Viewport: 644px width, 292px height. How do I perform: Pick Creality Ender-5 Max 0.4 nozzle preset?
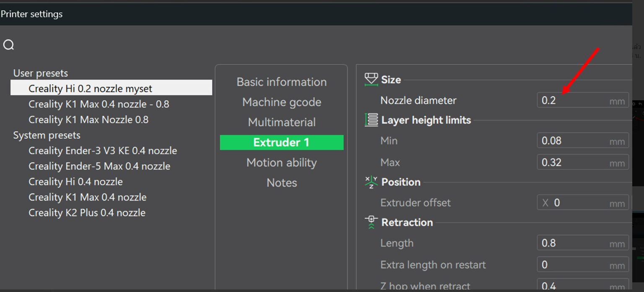click(x=99, y=166)
